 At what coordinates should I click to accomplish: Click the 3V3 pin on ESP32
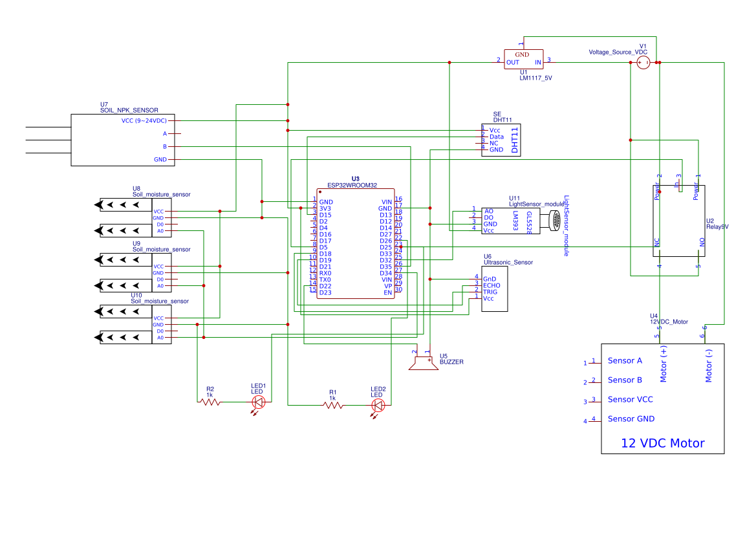[x=325, y=208]
